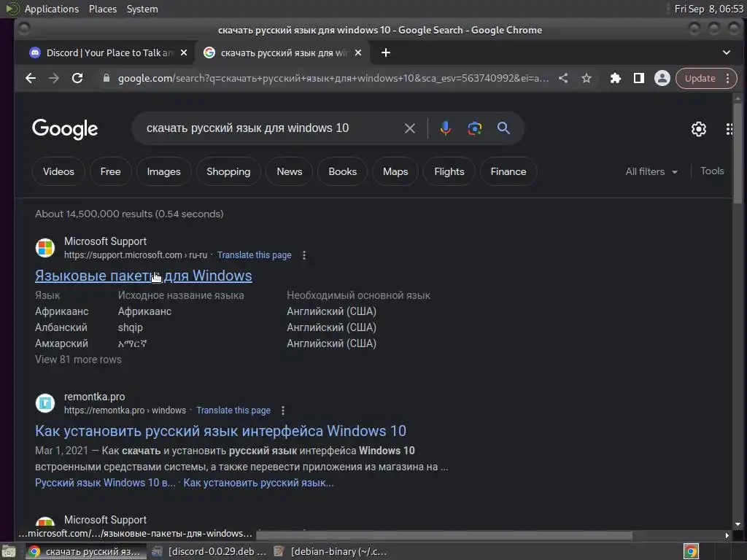Image resolution: width=747 pixels, height=560 pixels.
Task: Switch to News results
Action: 289,171
